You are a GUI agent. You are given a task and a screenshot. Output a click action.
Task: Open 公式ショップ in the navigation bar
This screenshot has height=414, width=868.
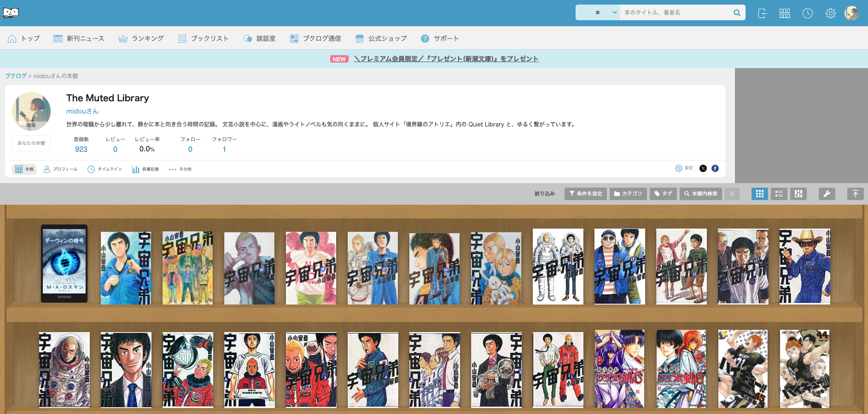coord(381,39)
